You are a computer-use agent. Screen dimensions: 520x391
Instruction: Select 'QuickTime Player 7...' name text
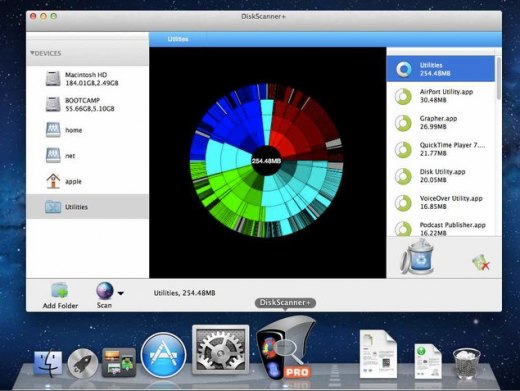click(x=452, y=145)
